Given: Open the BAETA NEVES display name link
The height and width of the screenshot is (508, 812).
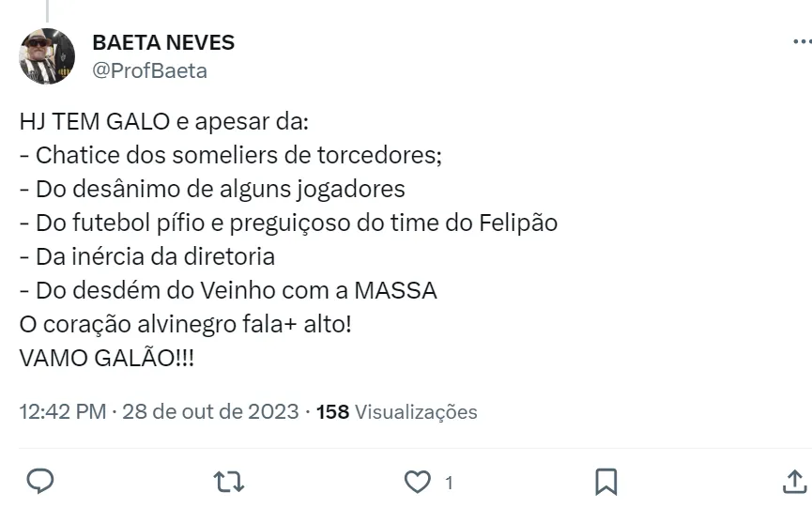Looking at the screenshot, I should [x=163, y=42].
